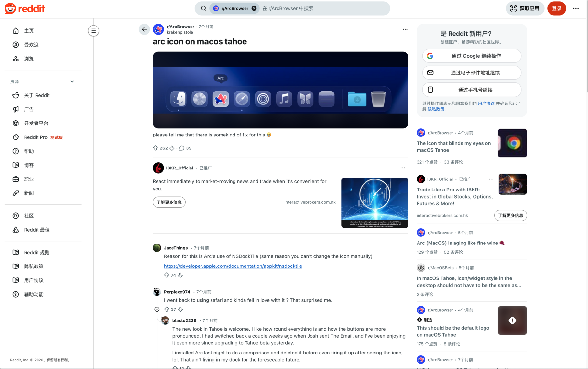588x369 pixels.
Task: Collapse Perplexe974's comment thread
Action: (157, 309)
